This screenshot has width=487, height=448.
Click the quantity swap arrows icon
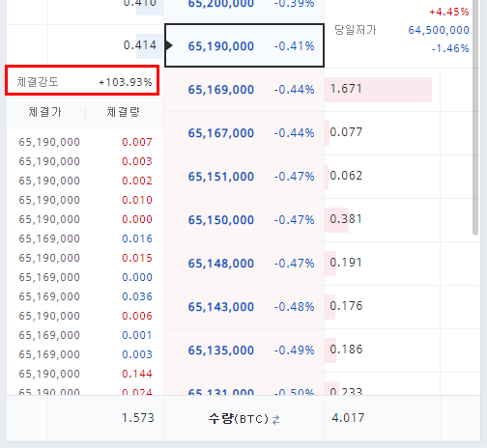click(x=275, y=420)
